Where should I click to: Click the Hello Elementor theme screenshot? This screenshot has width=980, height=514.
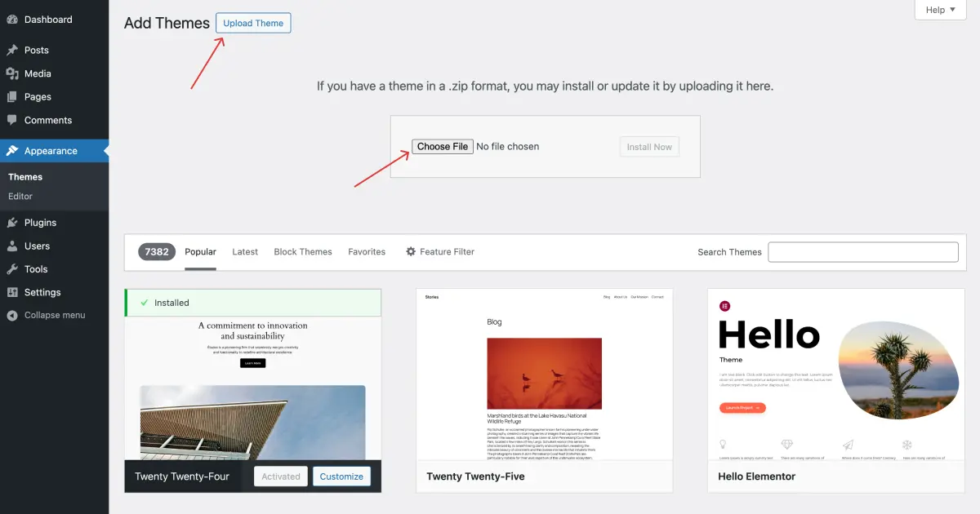tap(836, 374)
